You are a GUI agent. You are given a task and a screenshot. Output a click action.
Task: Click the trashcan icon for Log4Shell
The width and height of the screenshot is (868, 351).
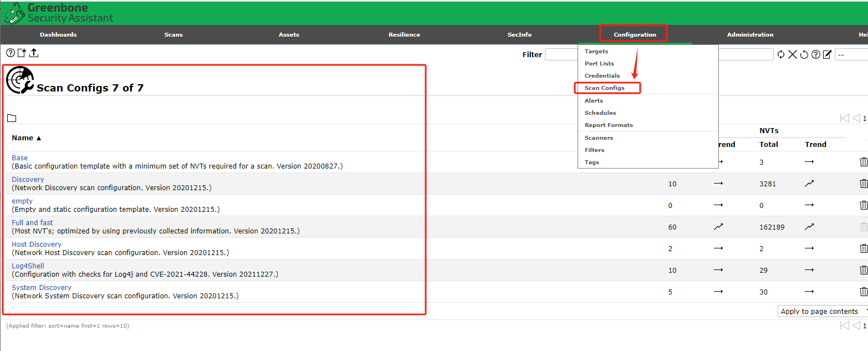pos(864,270)
